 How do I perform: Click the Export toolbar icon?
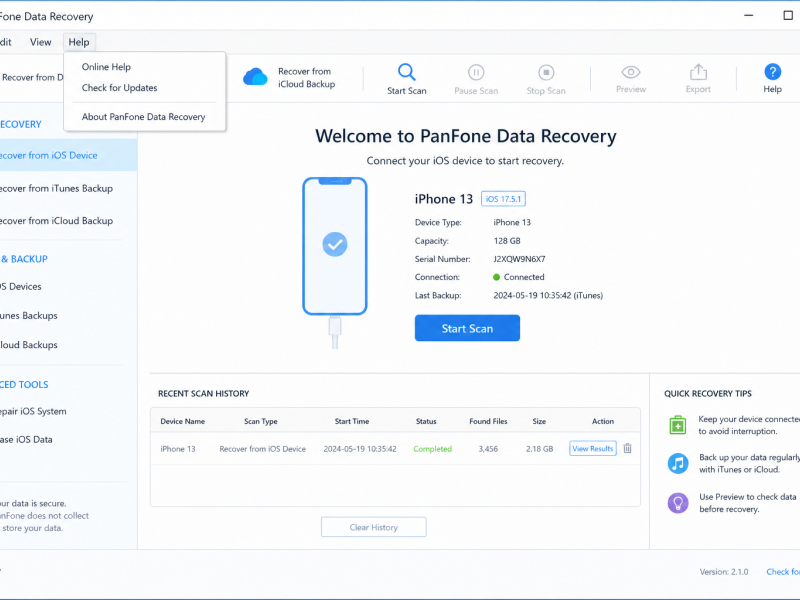click(698, 72)
